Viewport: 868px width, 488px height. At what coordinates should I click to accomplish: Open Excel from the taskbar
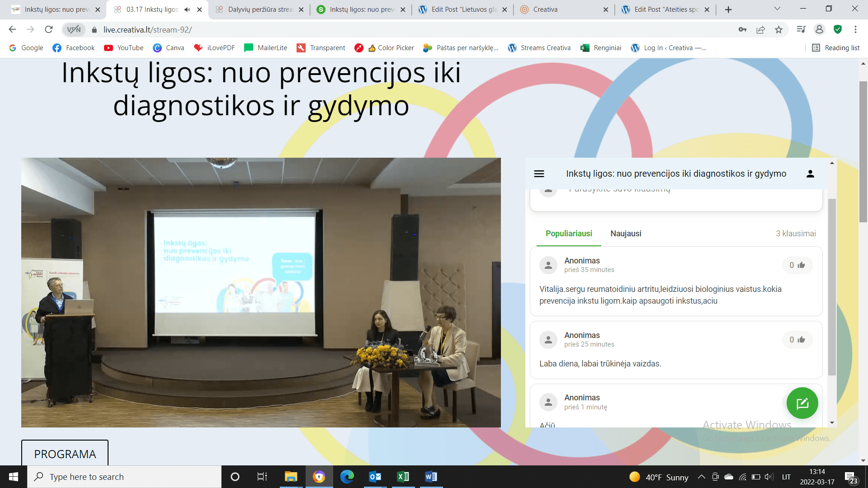(403, 477)
